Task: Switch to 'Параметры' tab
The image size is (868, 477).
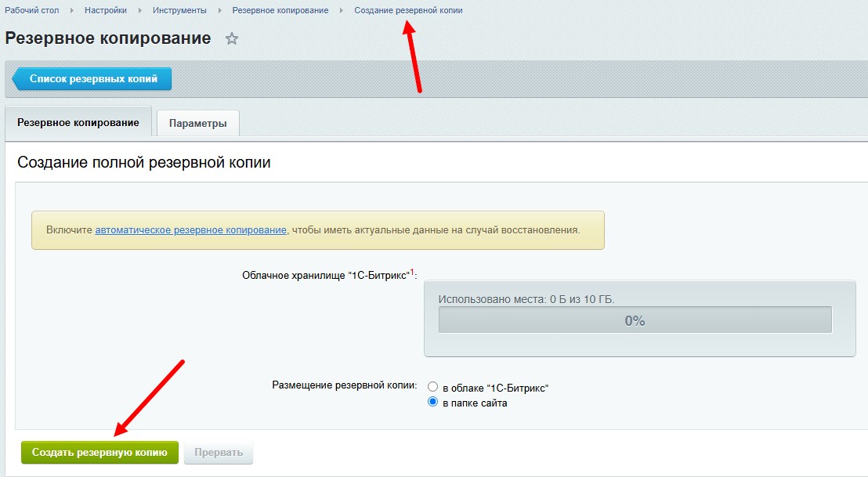Action: point(197,124)
